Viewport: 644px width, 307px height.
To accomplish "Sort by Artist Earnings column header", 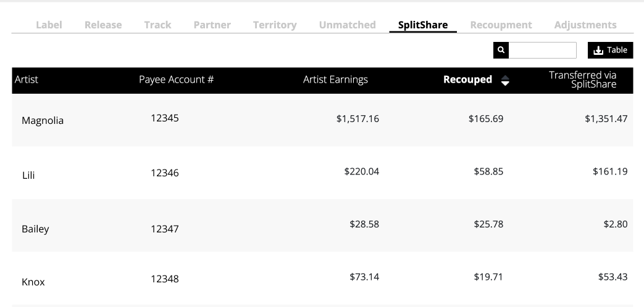I will click(335, 80).
